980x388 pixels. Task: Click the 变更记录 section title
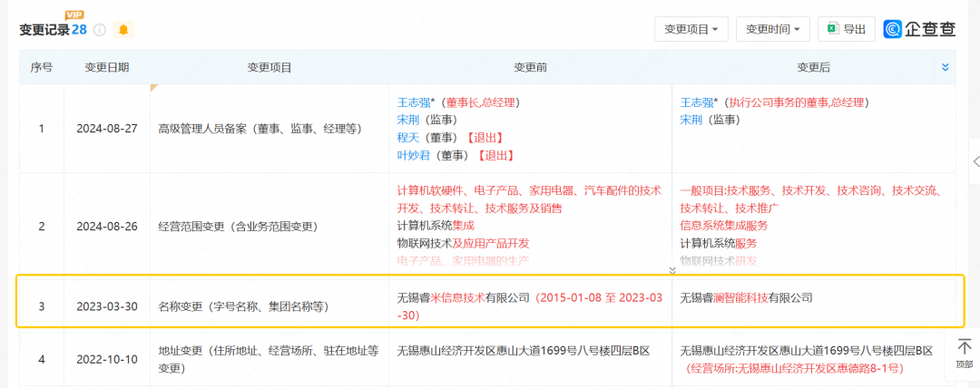44,29
